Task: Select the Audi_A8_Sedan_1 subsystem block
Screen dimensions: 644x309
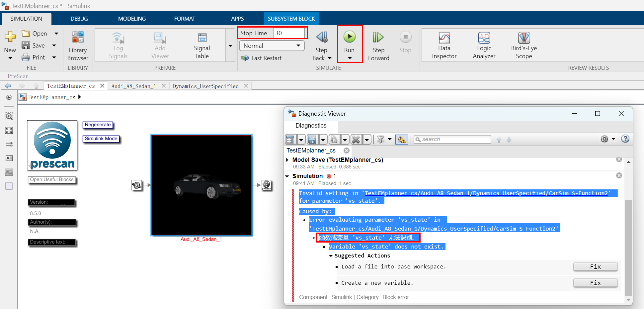Action: pos(201,185)
